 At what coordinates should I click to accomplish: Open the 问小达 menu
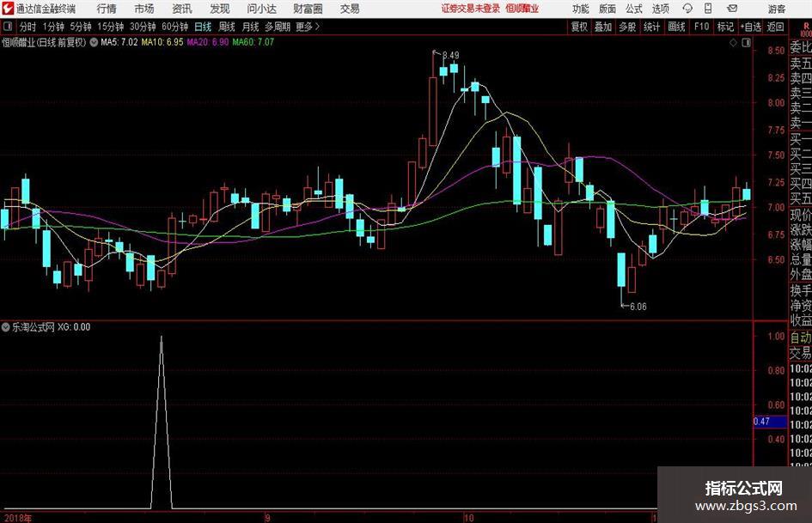pyautogui.click(x=261, y=9)
